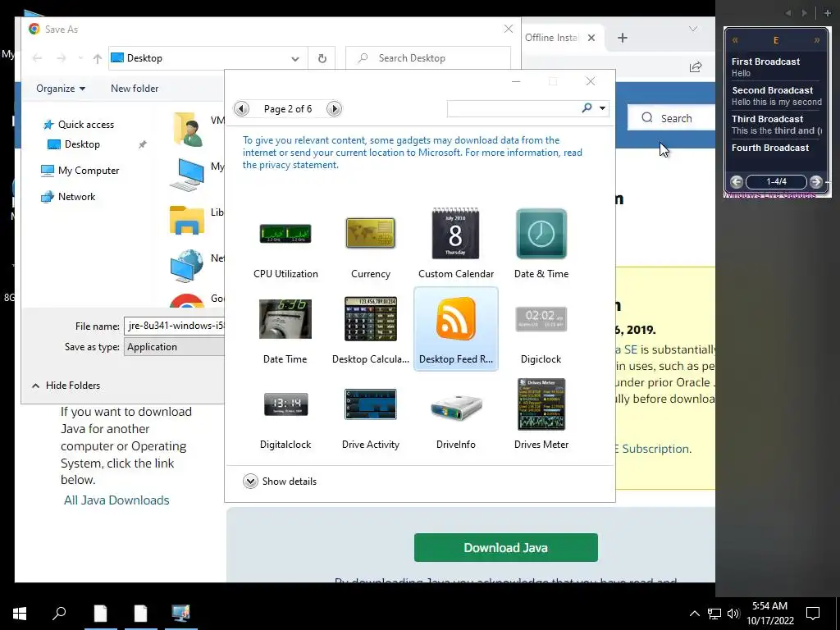840x630 pixels.
Task: Select Desktop under Quick access
Action: [x=74, y=144]
